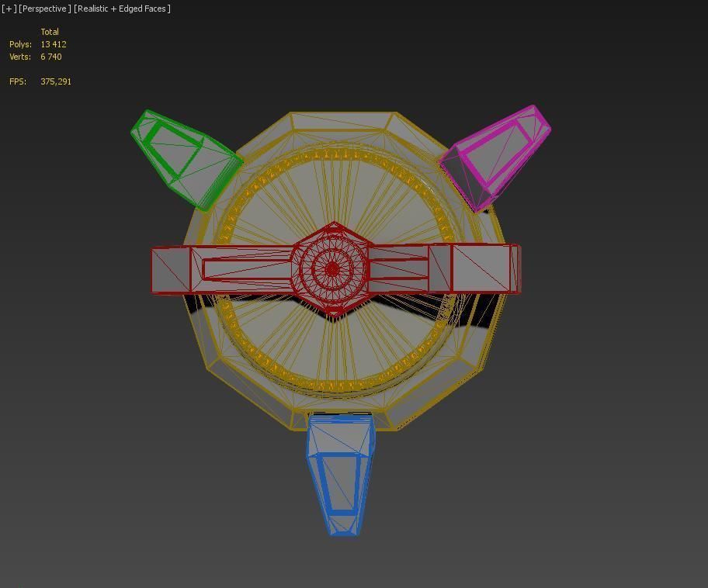Open the [+] viewport general menu
Viewport: 708px width, 588px height.
pos(9,9)
